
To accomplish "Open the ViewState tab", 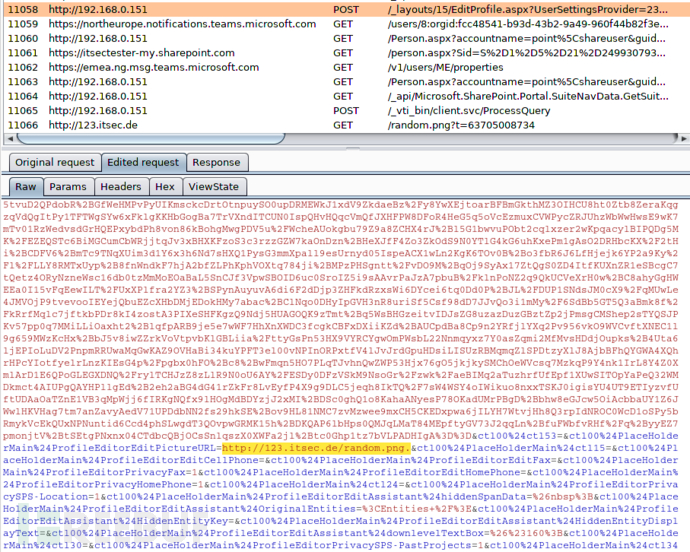I will click(213, 187).
